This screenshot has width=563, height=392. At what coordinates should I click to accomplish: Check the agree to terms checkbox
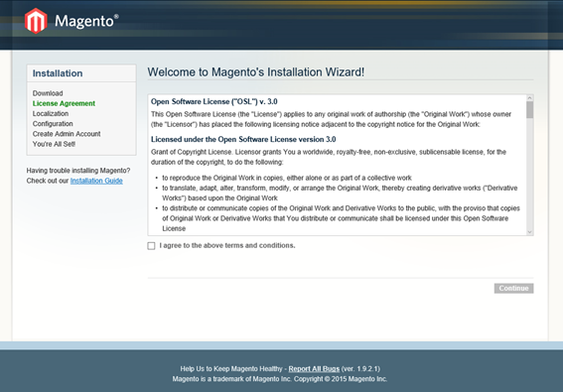tap(151, 246)
